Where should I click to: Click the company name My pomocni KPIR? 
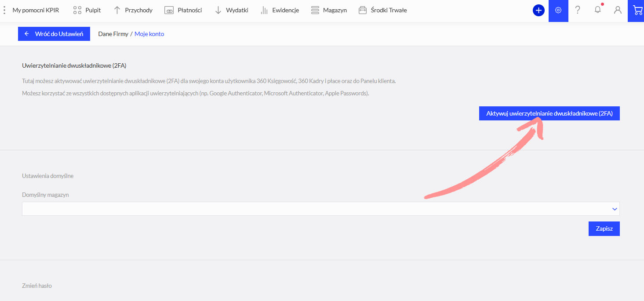click(36, 10)
